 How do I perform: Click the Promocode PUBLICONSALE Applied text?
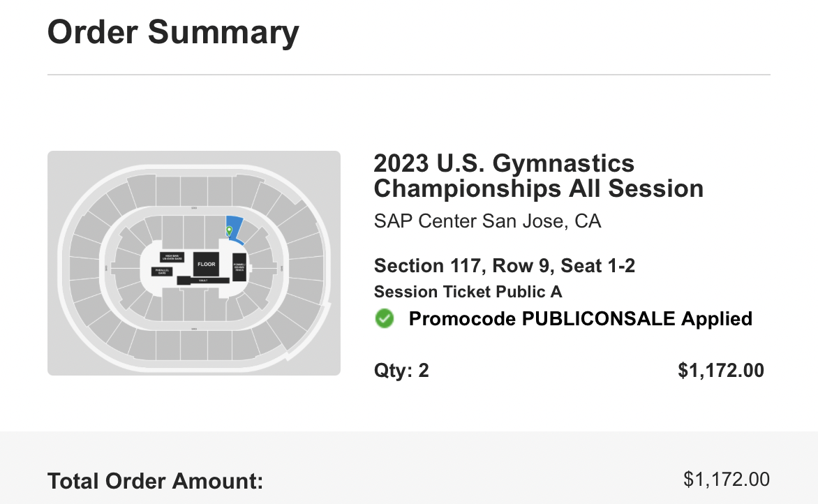coord(580,318)
